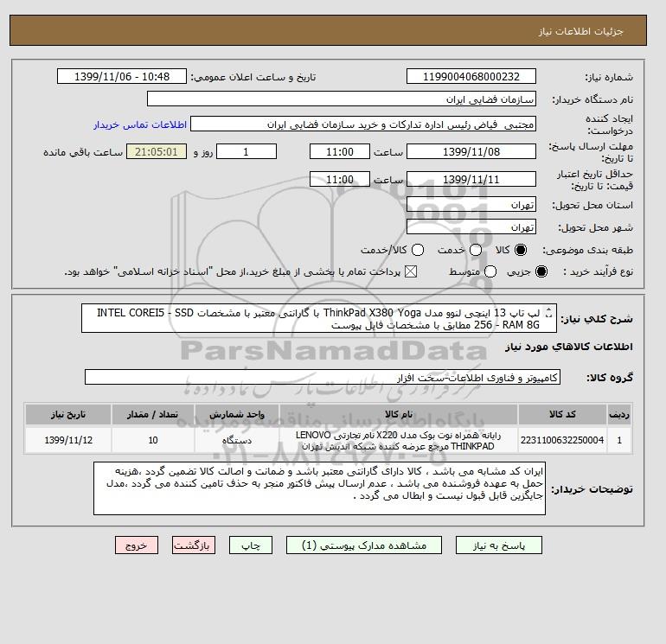Click price validity date 1399/11/11
This screenshot has width=666, height=644.
pyautogui.click(x=471, y=179)
